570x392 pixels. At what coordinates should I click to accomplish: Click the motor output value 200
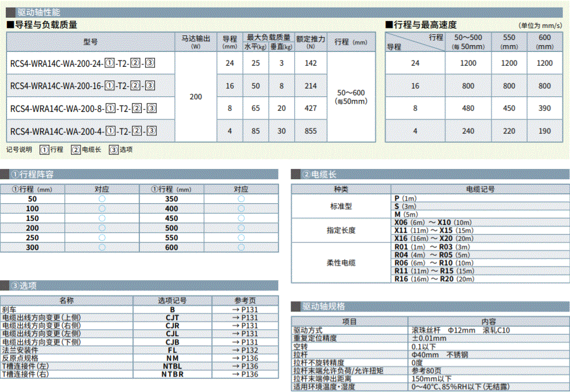pyautogui.click(x=195, y=96)
